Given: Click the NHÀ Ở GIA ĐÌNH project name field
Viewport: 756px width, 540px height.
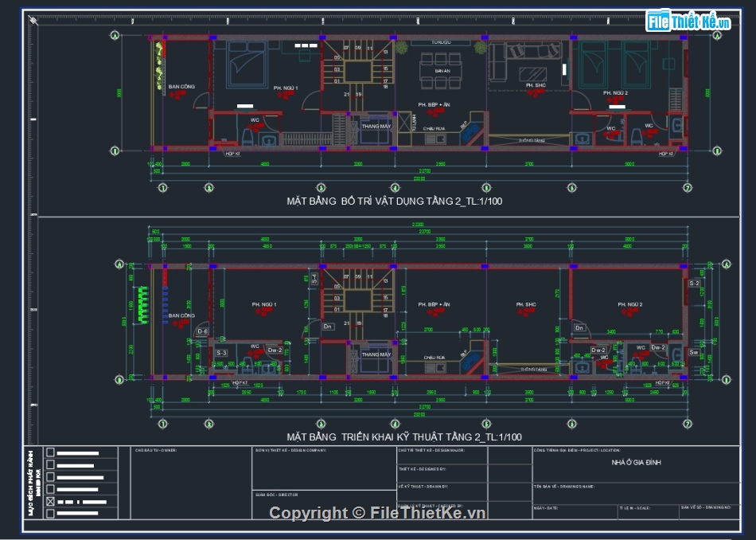Looking at the screenshot, I should (x=637, y=460).
